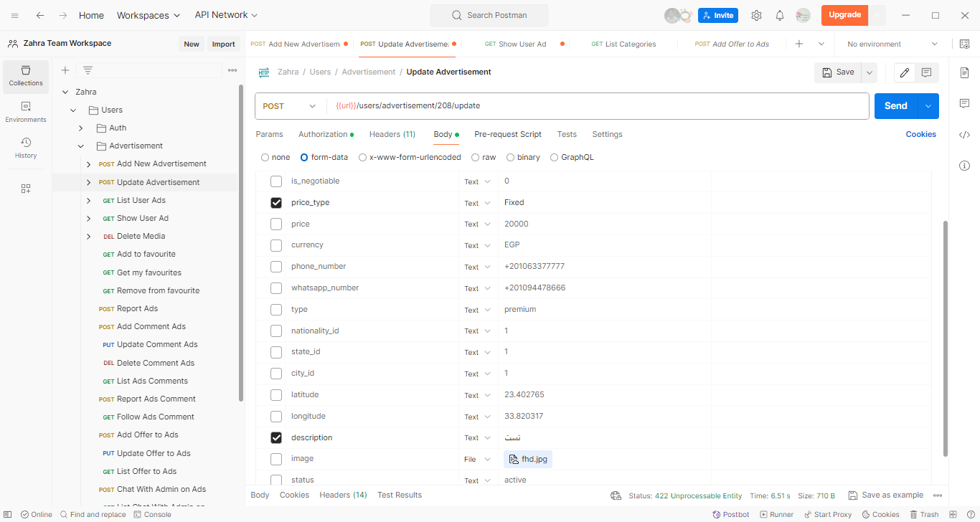Open the code snippet panel icon

pyautogui.click(x=964, y=135)
